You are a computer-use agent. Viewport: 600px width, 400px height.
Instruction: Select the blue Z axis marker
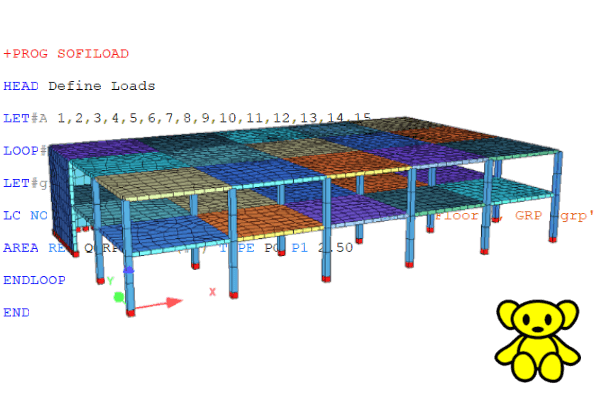click(x=128, y=271)
